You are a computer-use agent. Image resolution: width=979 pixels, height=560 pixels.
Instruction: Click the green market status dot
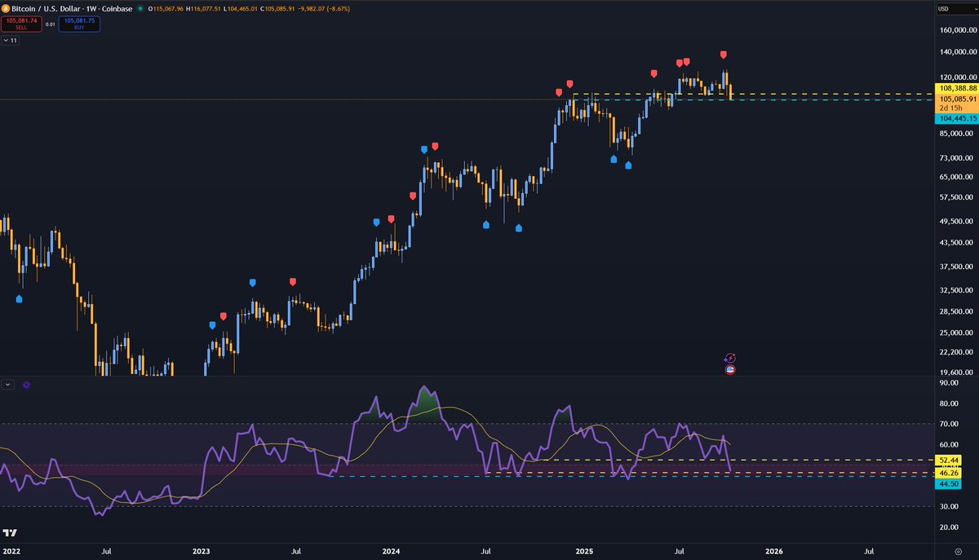[x=140, y=9]
